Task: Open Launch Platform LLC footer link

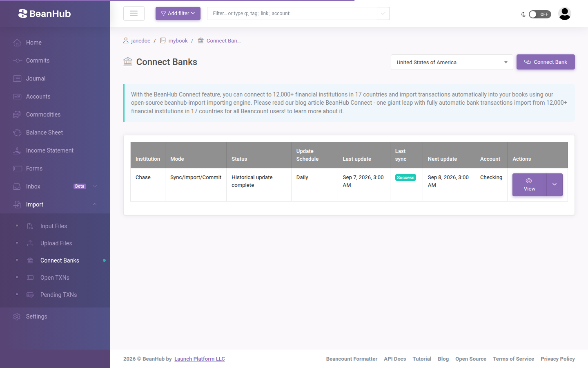Action: [200, 359]
